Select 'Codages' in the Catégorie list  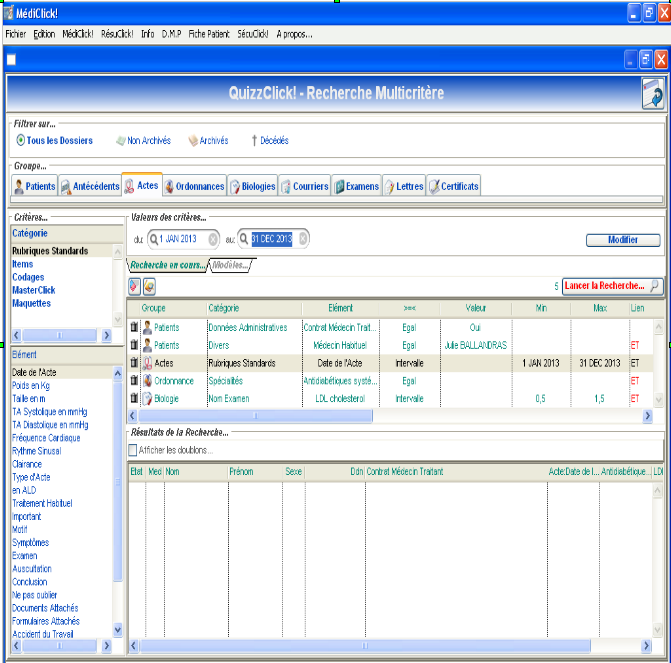coord(28,277)
